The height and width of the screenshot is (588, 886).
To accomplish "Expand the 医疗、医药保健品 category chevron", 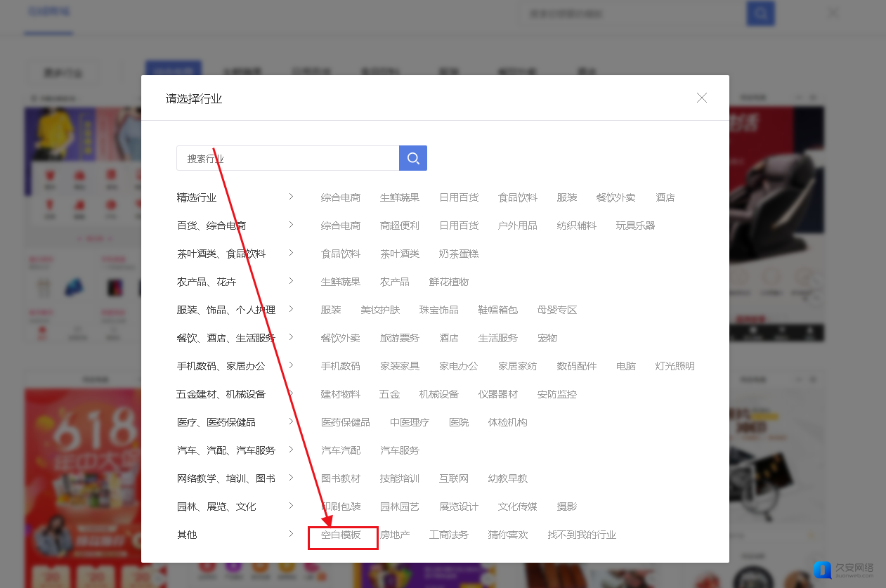I will coord(291,422).
